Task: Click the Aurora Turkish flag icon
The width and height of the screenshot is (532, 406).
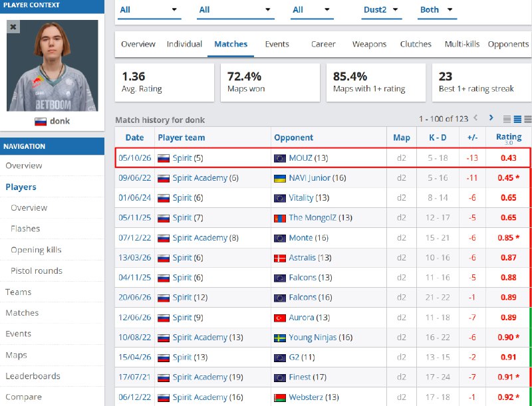Action: pyautogui.click(x=280, y=318)
